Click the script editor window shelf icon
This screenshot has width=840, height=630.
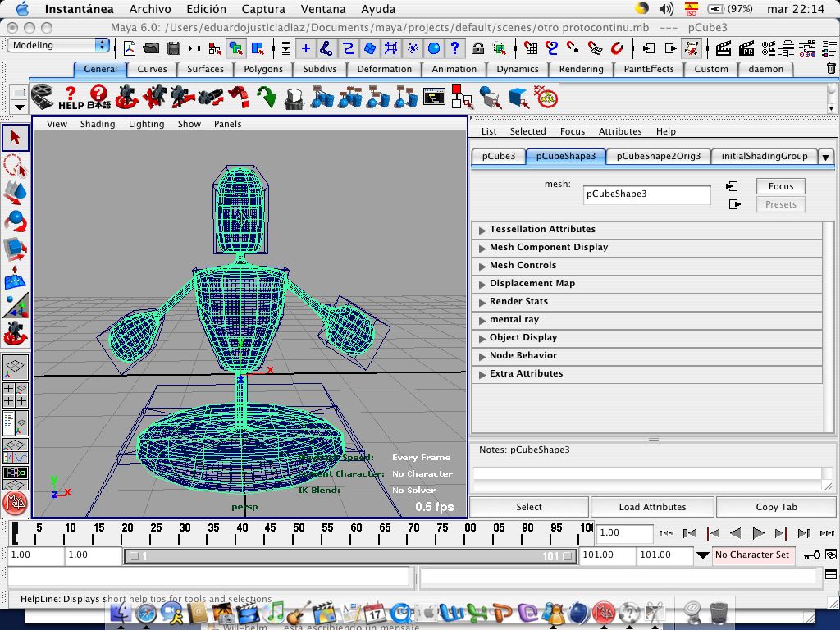[x=434, y=97]
